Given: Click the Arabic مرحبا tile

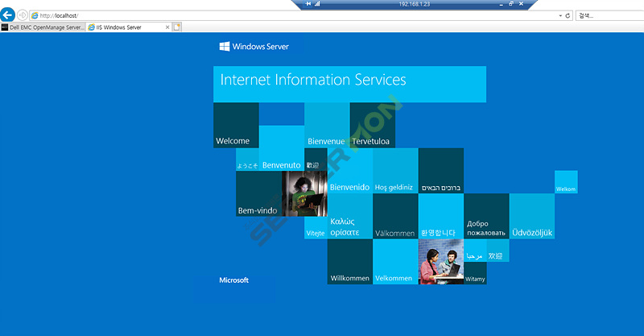Looking at the screenshot, I should (x=475, y=251).
